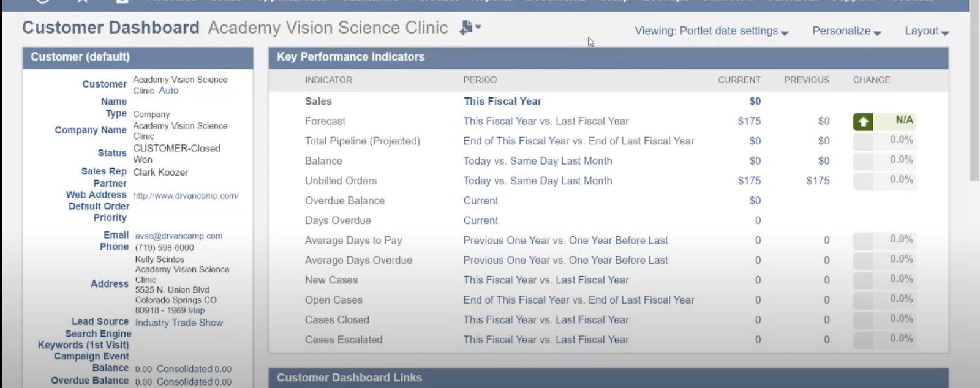
Task: Click the Change bar for Balance row
Action: point(884,161)
